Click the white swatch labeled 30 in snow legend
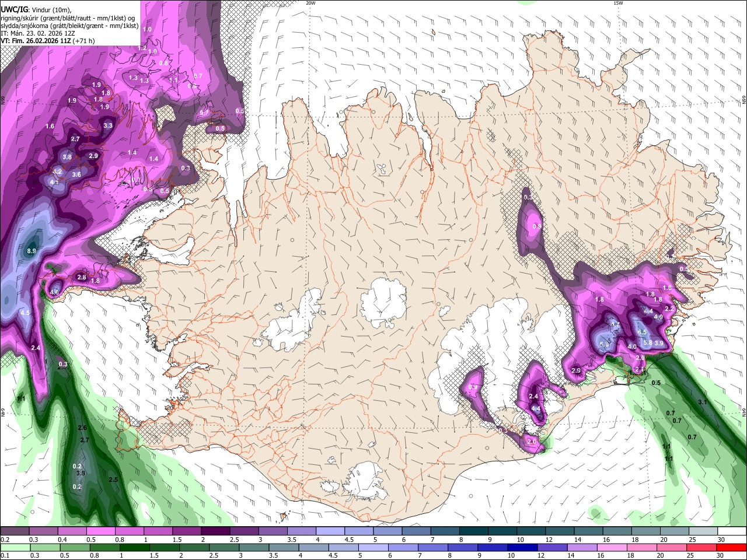The image size is (747, 560). [x=732, y=531]
